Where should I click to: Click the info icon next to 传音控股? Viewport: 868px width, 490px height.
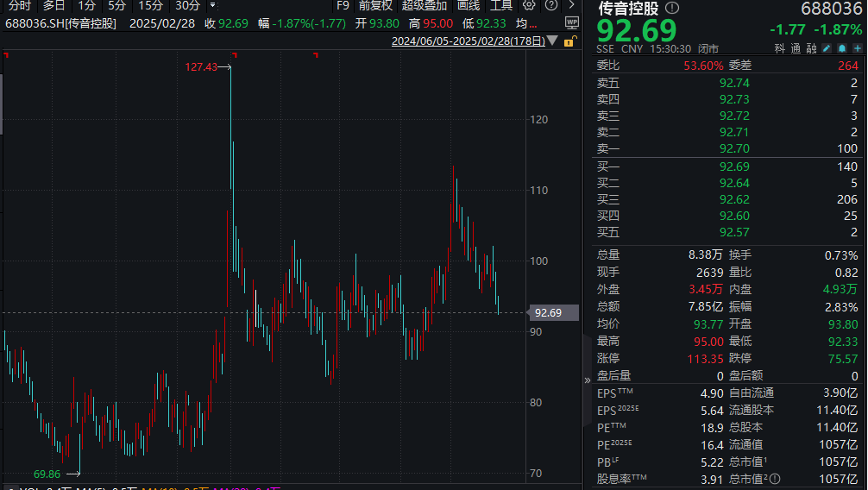tap(672, 9)
